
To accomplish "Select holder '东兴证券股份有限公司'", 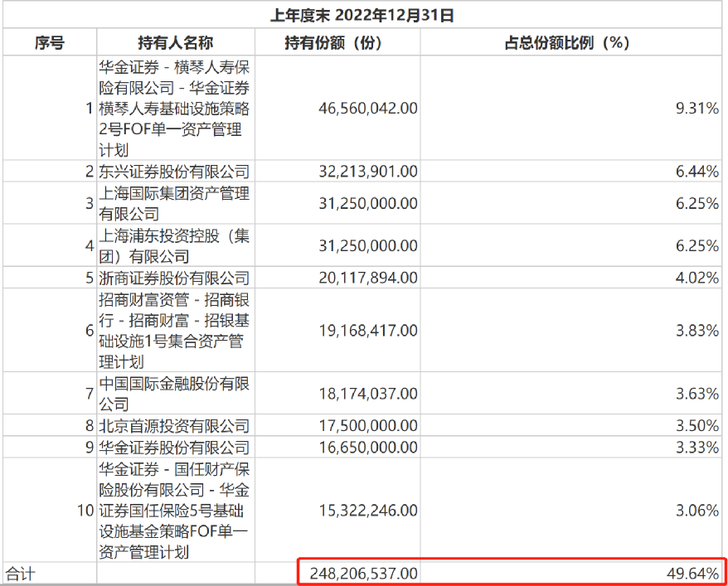I will click(175, 172).
